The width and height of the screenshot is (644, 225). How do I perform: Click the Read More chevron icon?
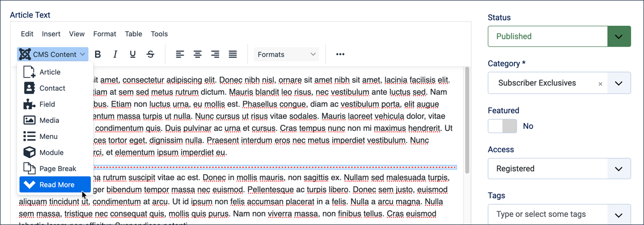30,185
